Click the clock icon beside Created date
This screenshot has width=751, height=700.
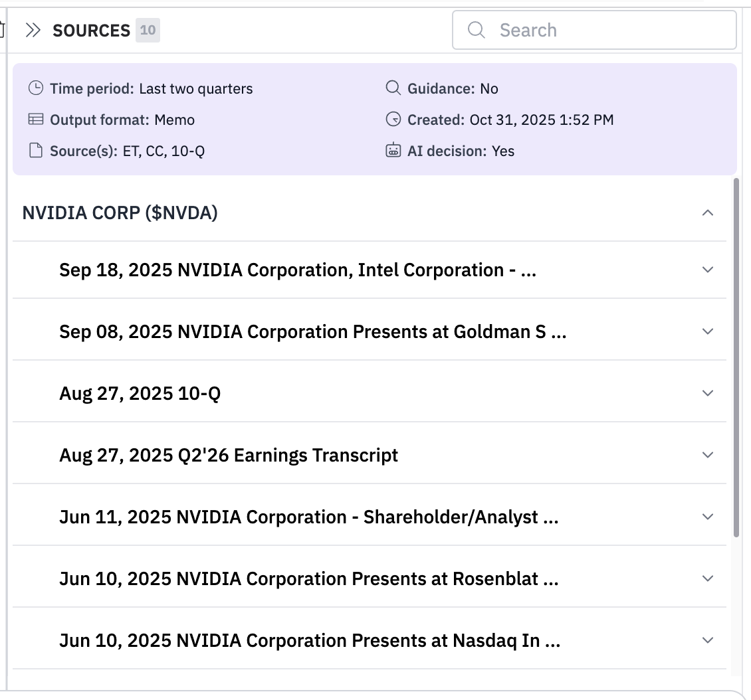click(393, 120)
